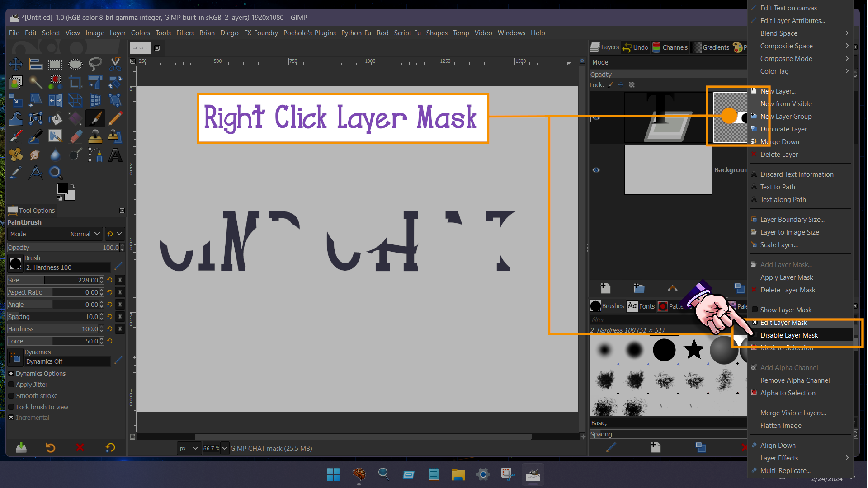Open the Filters menu

click(x=185, y=33)
